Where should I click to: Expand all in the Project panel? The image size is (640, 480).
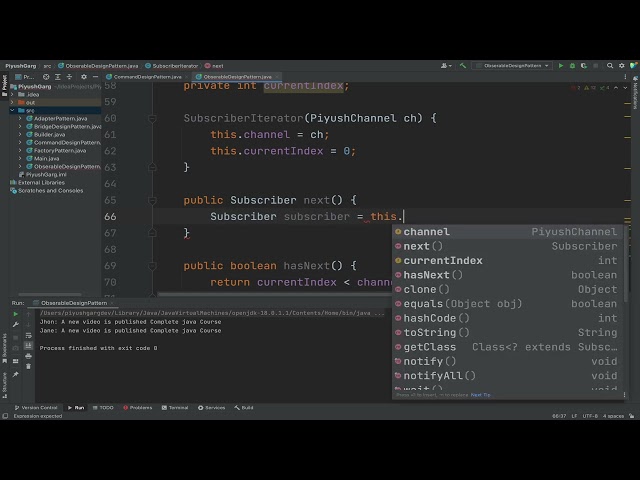click(x=58, y=77)
